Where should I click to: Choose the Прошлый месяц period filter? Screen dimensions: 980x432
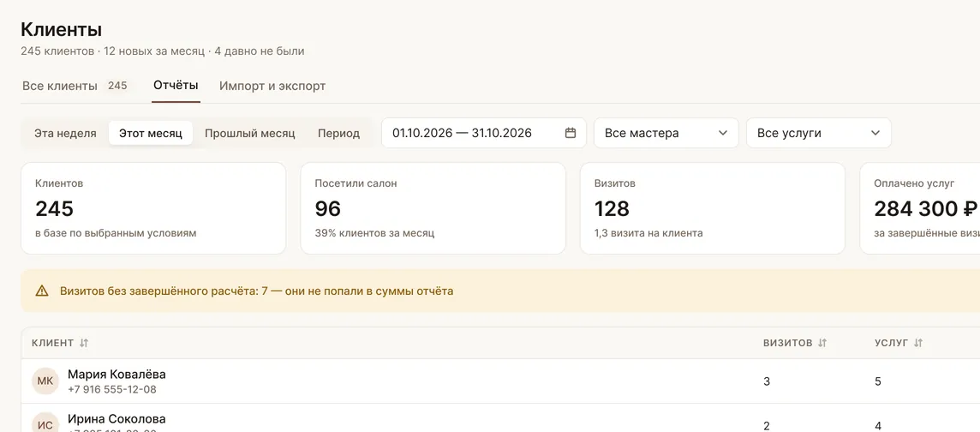click(x=250, y=133)
